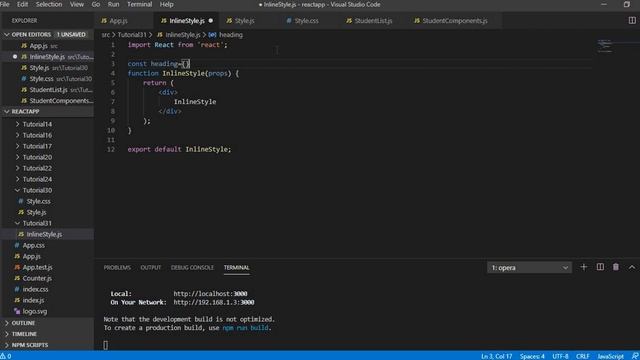This screenshot has height=360, width=640.
Task: Select StudentList.js in open editors list
Action: [47, 90]
